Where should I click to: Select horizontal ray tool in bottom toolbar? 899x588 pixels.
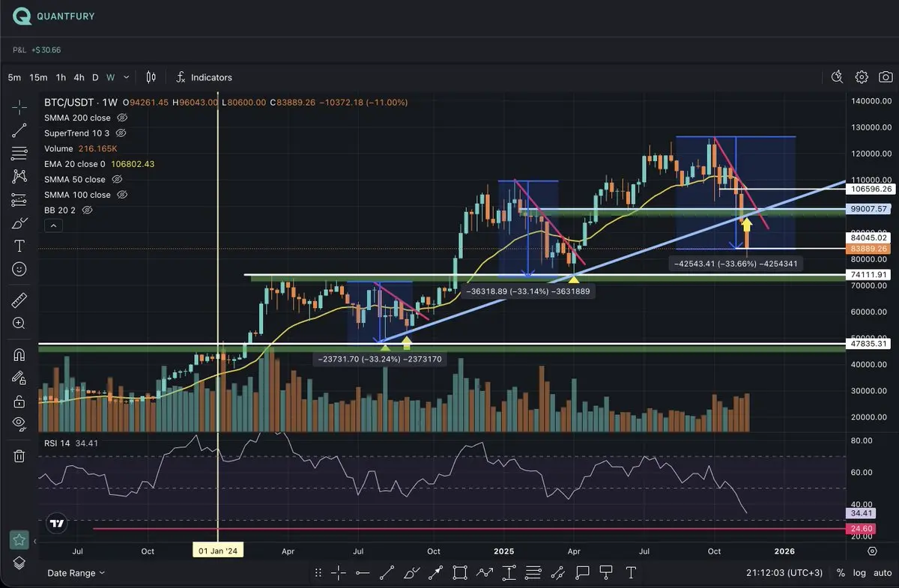coord(363,573)
